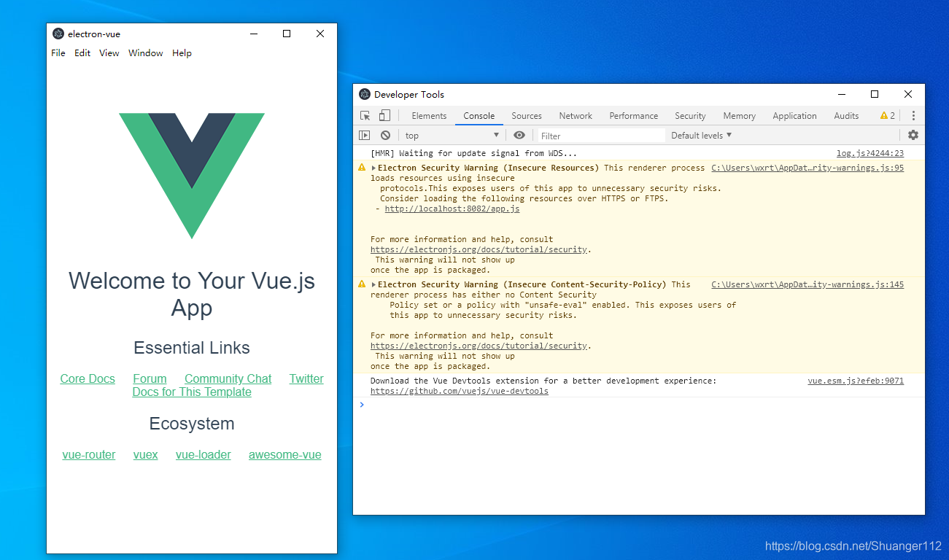This screenshot has height=560, width=949.
Task: Open console settings with the gear icon
Action: [913, 135]
